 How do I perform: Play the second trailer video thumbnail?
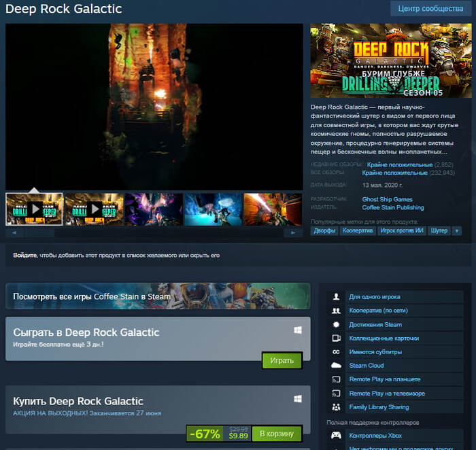pos(95,209)
